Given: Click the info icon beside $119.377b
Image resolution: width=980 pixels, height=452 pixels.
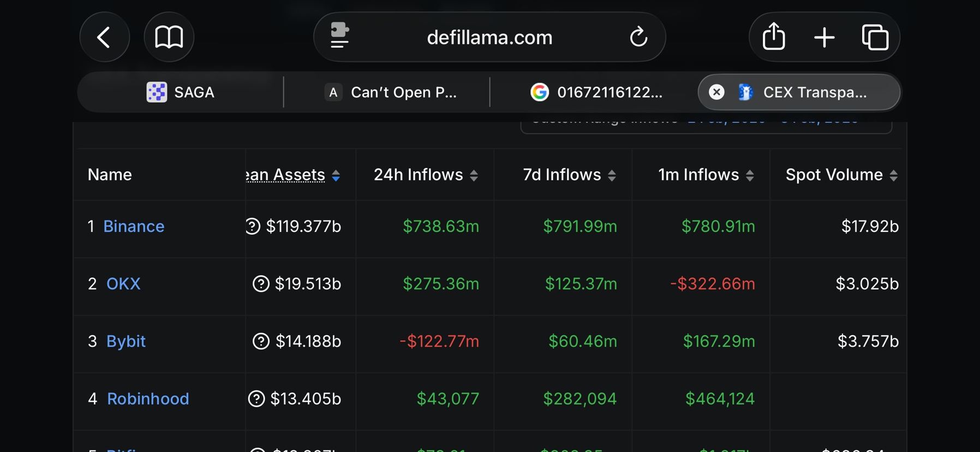Looking at the screenshot, I should click(253, 226).
